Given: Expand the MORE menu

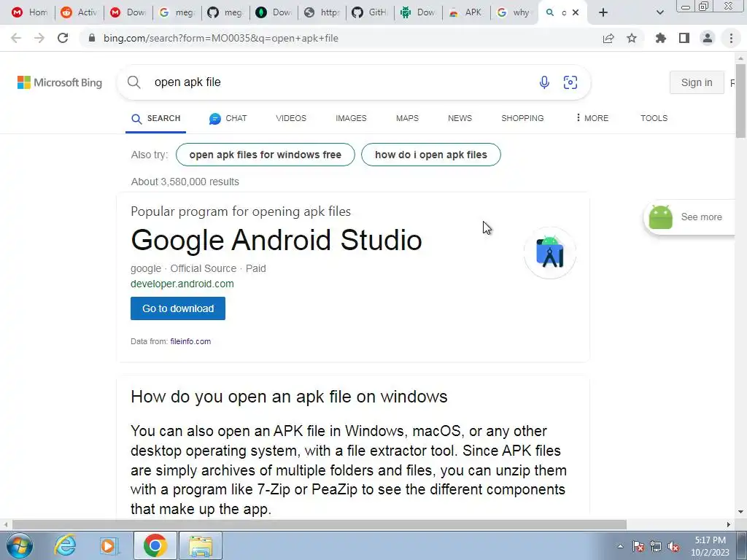Looking at the screenshot, I should pos(592,118).
